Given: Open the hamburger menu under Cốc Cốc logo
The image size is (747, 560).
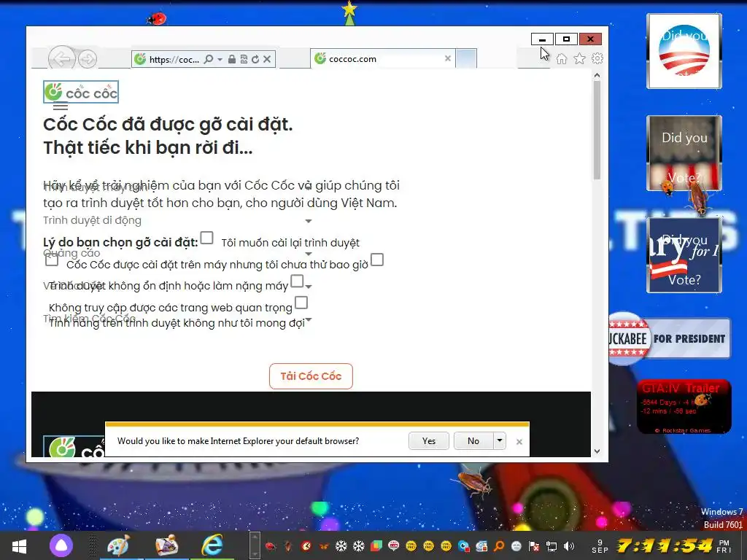Looking at the screenshot, I should 61,106.
